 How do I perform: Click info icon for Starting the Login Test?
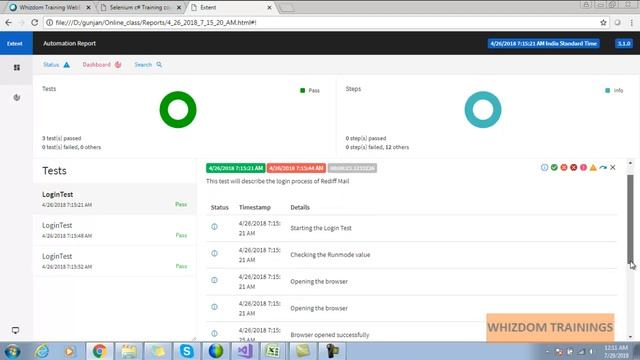(x=214, y=227)
